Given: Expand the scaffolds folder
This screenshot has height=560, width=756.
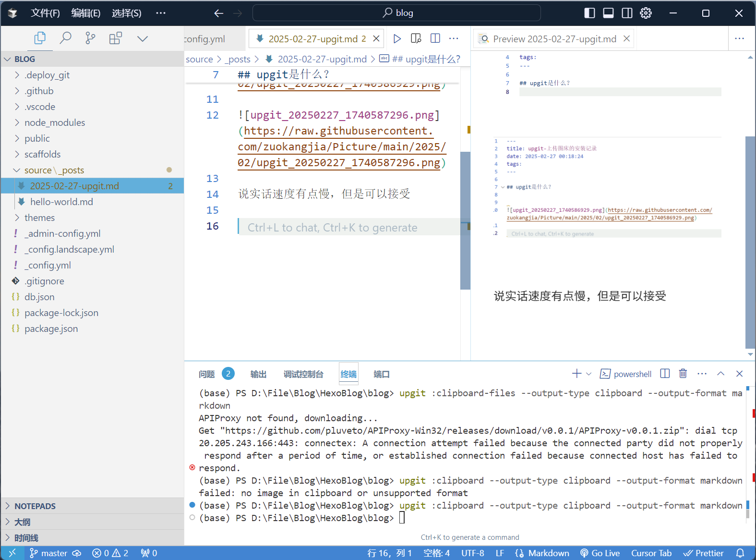Looking at the screenshot, I should (x=92, y=154).
